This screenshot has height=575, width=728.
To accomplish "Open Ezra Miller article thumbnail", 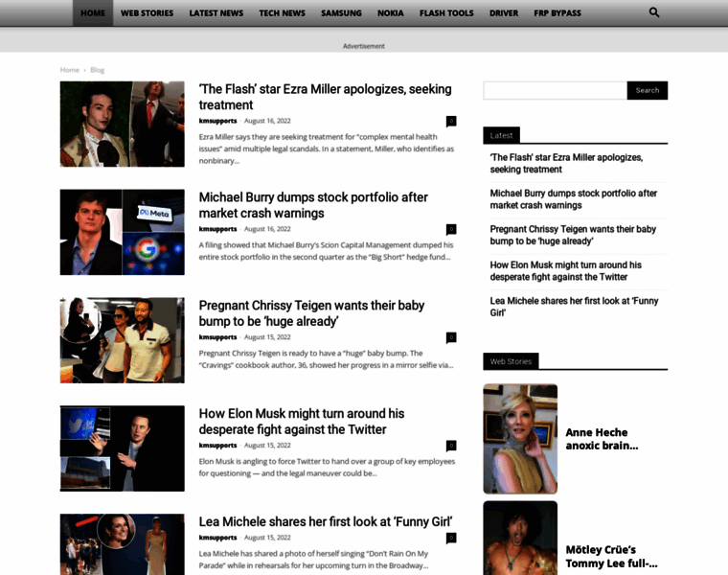I will pos(122,124).
